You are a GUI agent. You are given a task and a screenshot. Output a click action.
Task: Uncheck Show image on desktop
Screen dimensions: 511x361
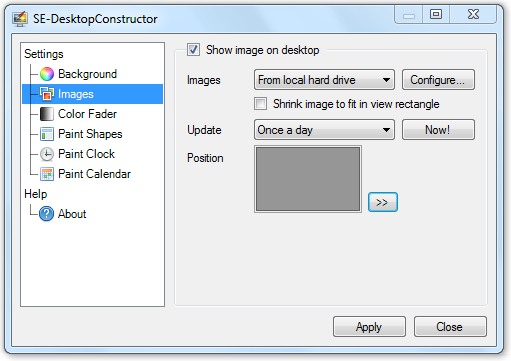[193, 50]
